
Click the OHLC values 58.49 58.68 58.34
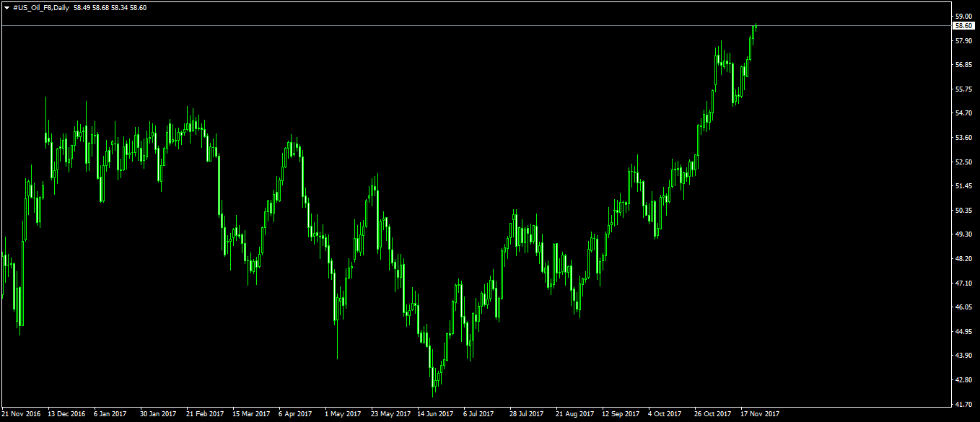(100, 7)
